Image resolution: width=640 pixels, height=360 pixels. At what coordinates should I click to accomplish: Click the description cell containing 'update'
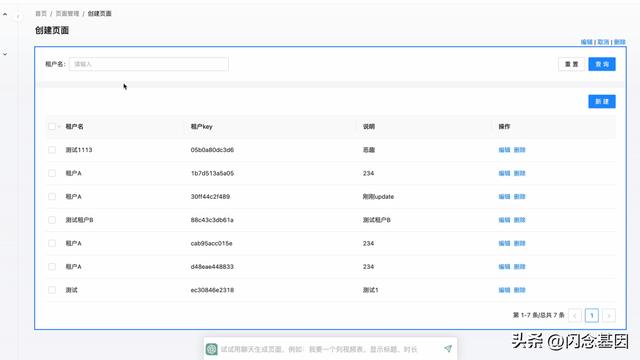pos(378,196)
